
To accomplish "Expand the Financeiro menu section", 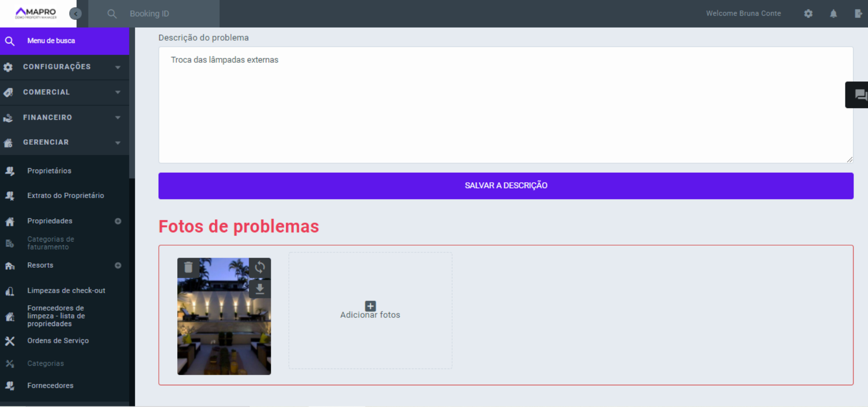I will point(118,118).
